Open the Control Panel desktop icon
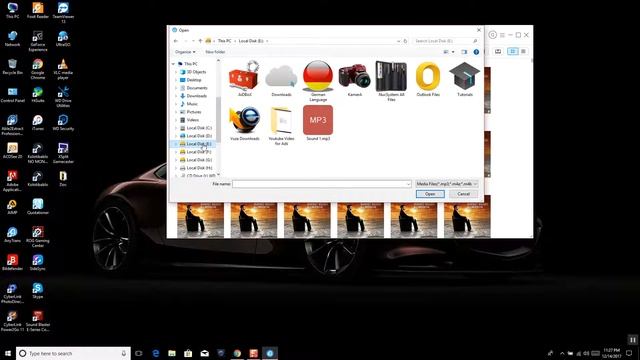Image resolution: width=640 pixels, height=360 pixels. point(12,95)
